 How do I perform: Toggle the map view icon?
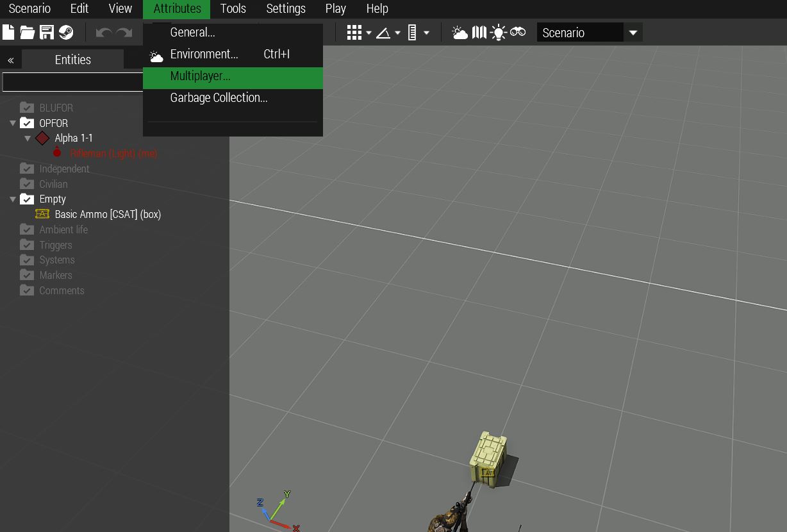coord(479,33)
